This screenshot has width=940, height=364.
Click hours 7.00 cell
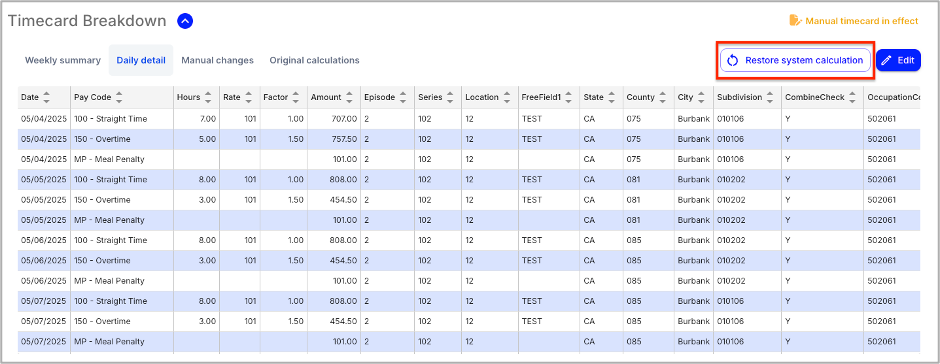click(x=196, y=119)
